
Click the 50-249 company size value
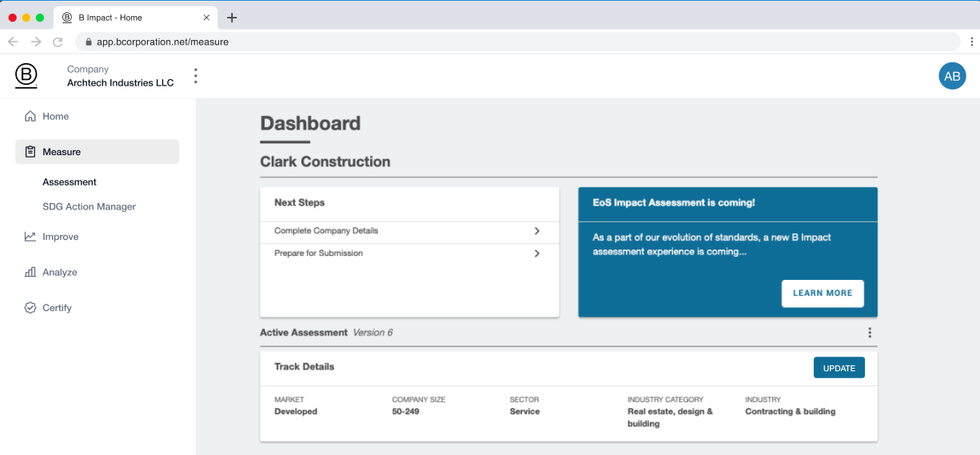406,412
